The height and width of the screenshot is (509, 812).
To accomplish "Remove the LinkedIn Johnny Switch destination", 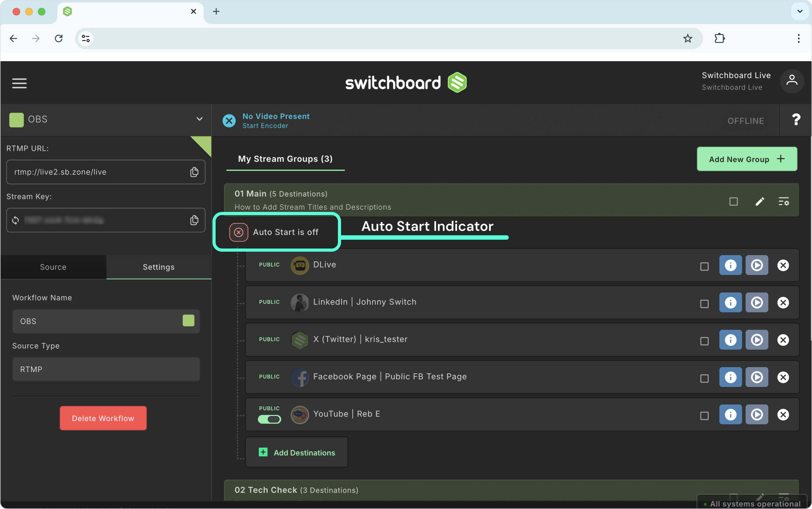I will 783,303.
